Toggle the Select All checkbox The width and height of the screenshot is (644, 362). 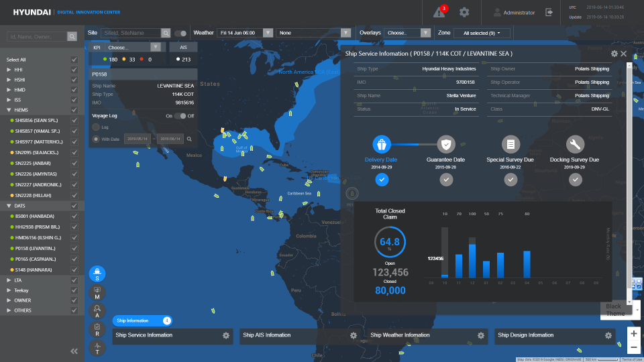point(74,60)
